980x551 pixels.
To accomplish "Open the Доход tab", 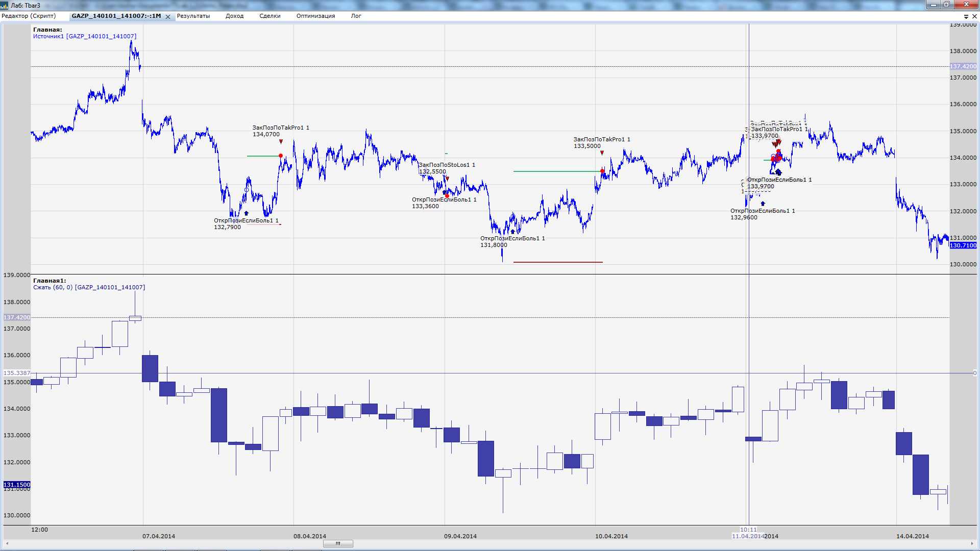I will [234, 16].
